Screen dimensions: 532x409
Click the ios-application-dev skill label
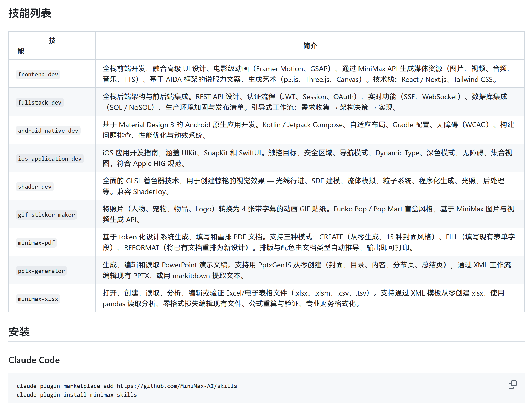coord(50,159)
